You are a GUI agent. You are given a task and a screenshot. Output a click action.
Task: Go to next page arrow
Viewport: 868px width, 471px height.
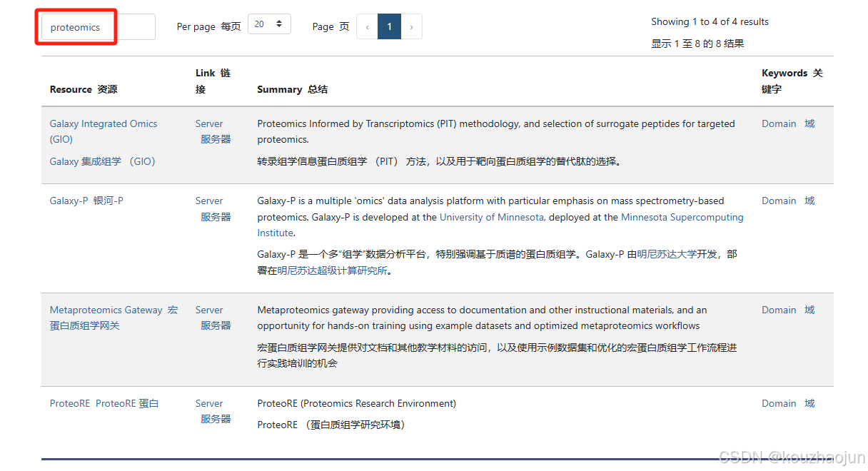(x=411, y=27)
